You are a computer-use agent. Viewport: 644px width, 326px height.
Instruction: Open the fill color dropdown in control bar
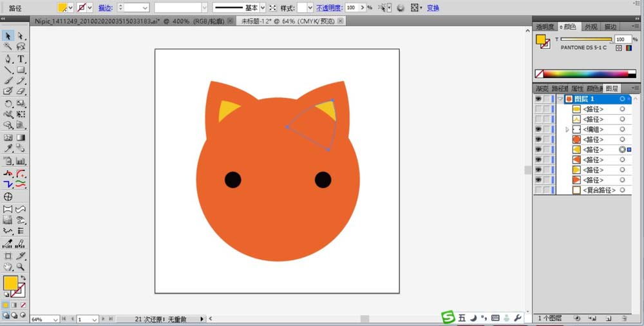click(71, 8)
